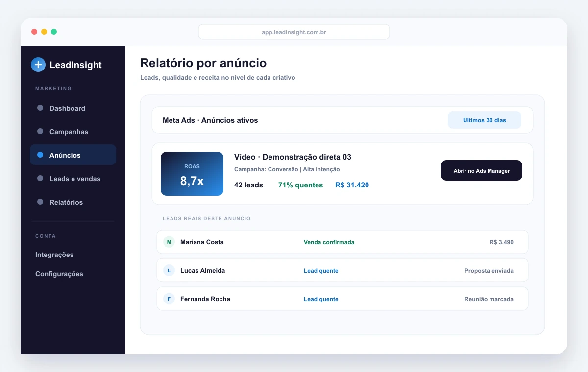Click the 71% quentes metric
The image size is (588, 372).
[x=300, y=185]
